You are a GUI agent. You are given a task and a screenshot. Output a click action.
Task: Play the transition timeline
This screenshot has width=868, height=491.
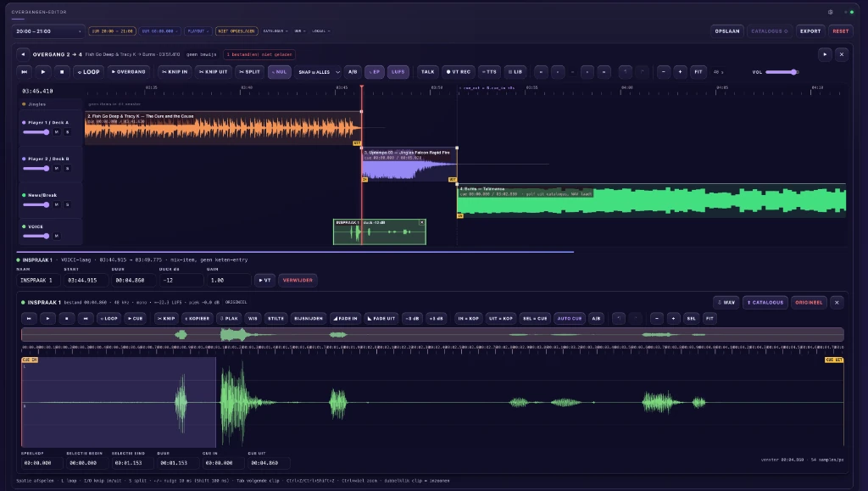tap(43, 72)
